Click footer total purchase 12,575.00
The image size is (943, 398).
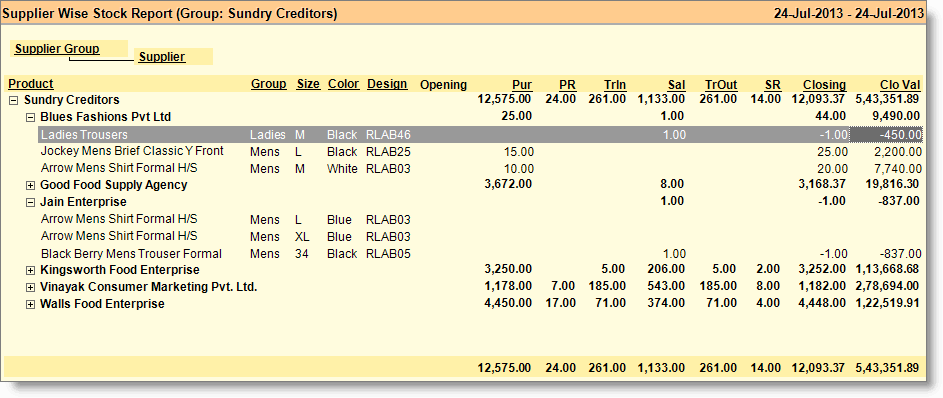504,367
